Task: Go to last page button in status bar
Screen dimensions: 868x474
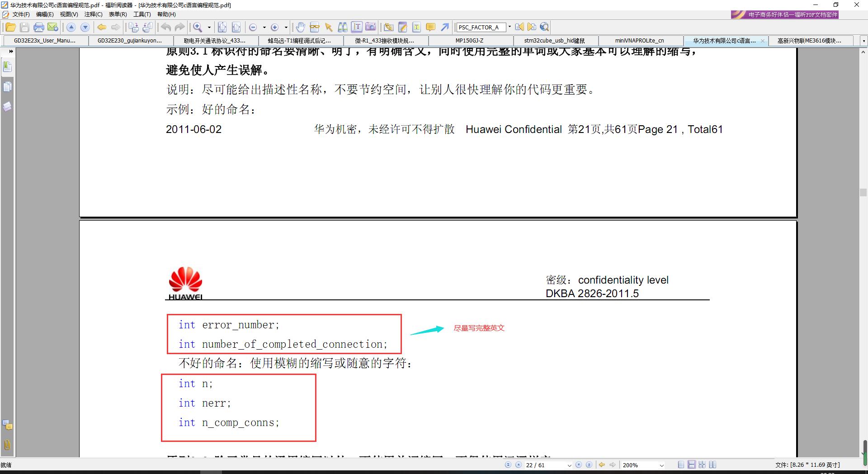Action: tap(589, 465)
